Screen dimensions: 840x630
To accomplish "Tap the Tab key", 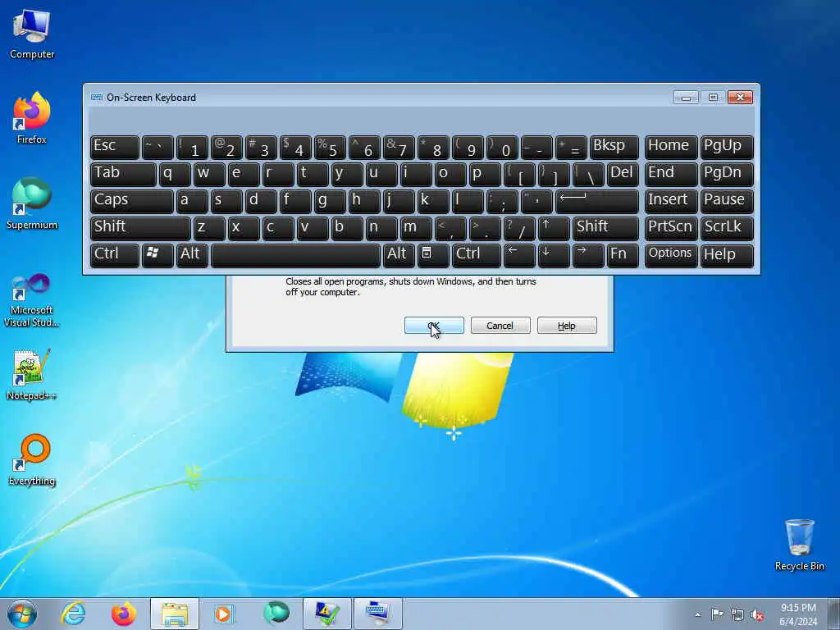I will pos(123,175).
